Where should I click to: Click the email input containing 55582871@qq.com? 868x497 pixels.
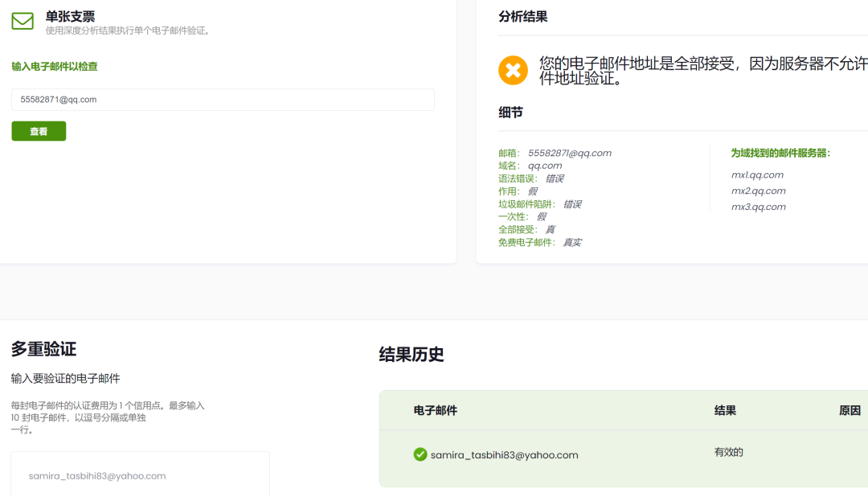(223, 99)
